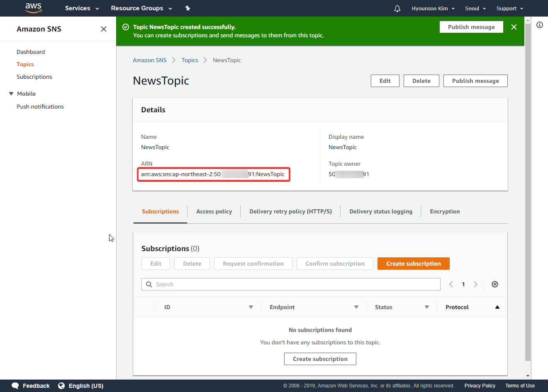Viewport: 548px width, 392px height.
Task: Open Push notifications in the sidebar
Action: tap(40, 106)
